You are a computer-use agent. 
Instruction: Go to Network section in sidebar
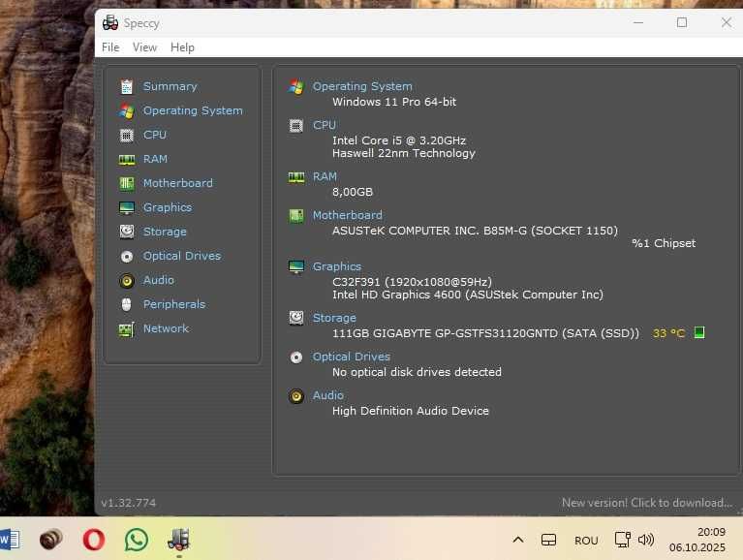(166, 328)
